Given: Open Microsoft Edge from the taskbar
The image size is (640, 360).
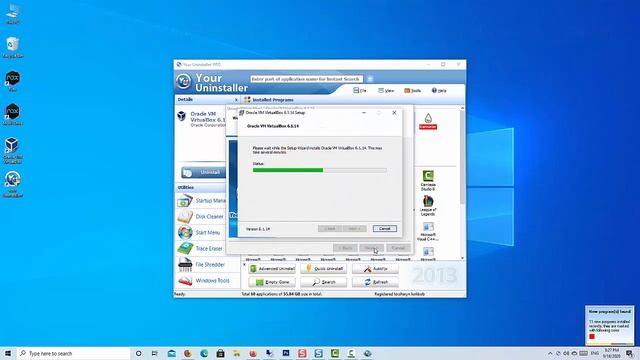Looking at the screenshot, I should (204, 353).
